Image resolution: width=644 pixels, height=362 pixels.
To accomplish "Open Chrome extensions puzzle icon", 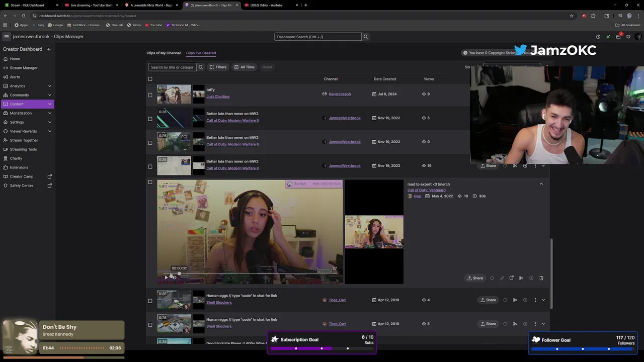I will [x=593, y=16].
